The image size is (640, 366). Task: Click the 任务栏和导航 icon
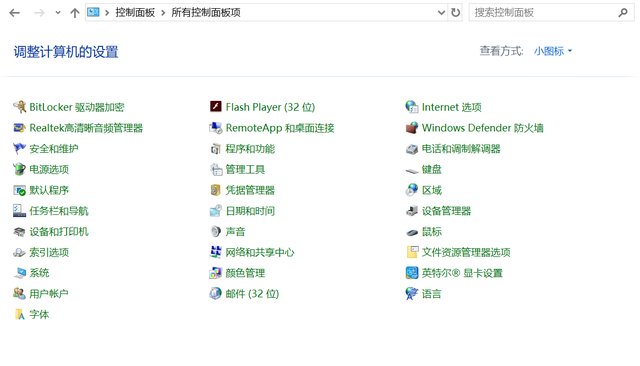click(19, 211)
